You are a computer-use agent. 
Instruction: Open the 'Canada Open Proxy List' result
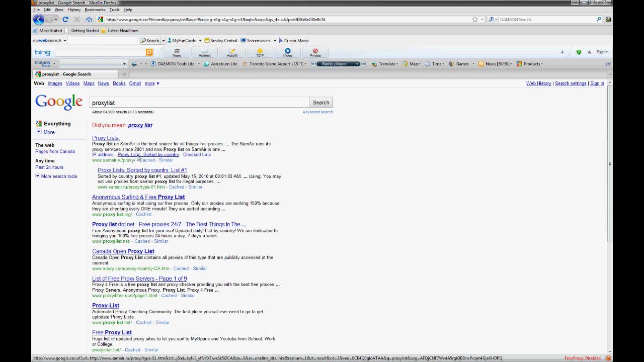click(123, 251)
